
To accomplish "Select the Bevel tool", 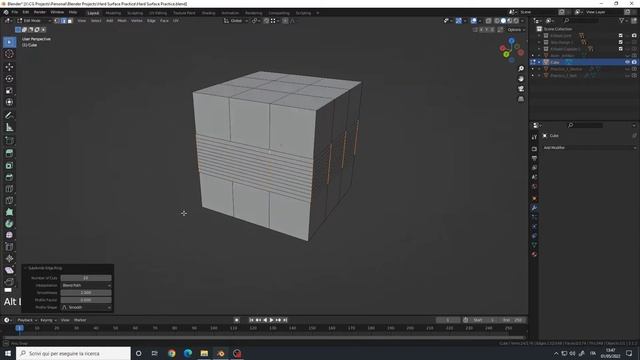I will click(9, 177).
